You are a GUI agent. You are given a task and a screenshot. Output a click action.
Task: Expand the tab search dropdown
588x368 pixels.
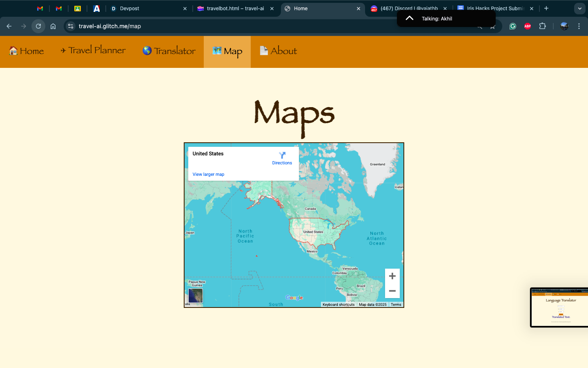580,8
